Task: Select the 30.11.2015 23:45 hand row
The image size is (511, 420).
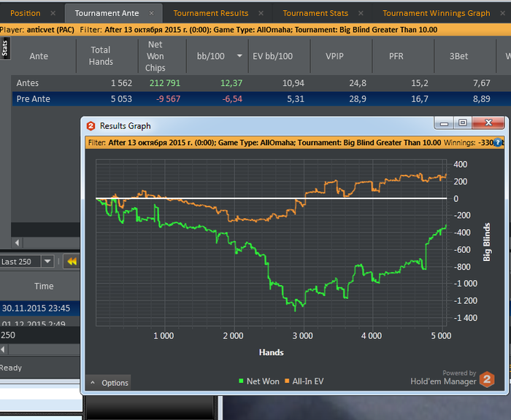Action: pos(39,308)
